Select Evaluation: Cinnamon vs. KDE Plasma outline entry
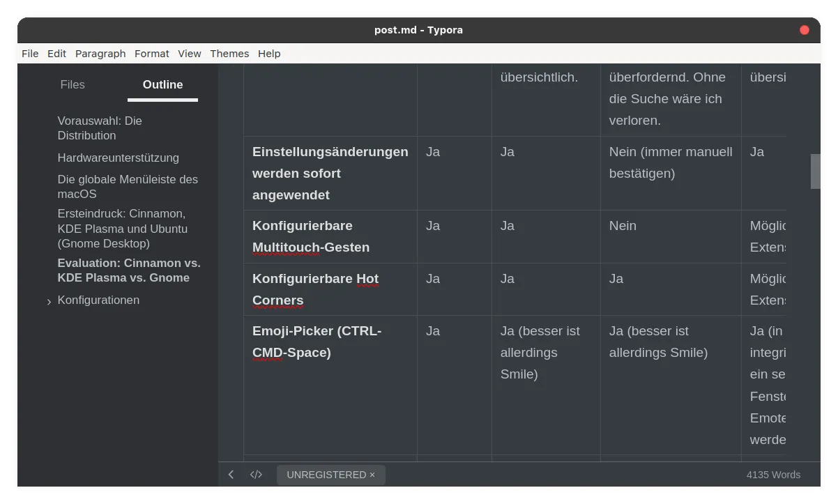The image size is (838, 504). tap(129, 270)
